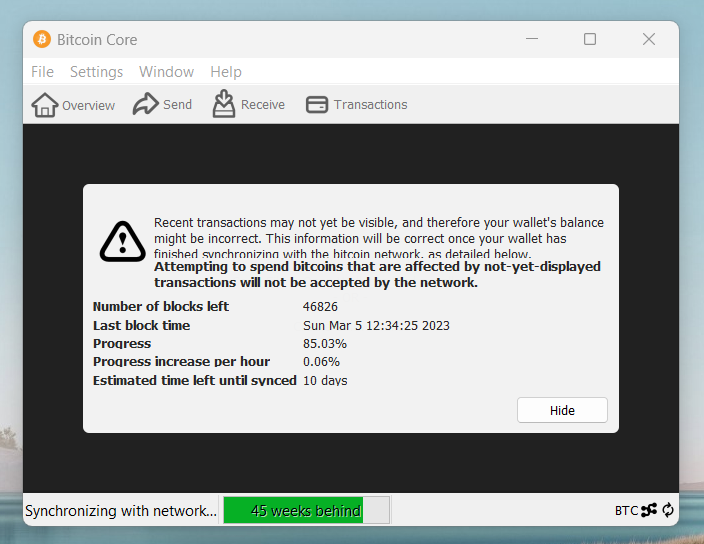Image resolution: width=704 pixels, height=544 pixels.
Task: Click 'Synchronizing with network...' status text
Action: [121, 510]
